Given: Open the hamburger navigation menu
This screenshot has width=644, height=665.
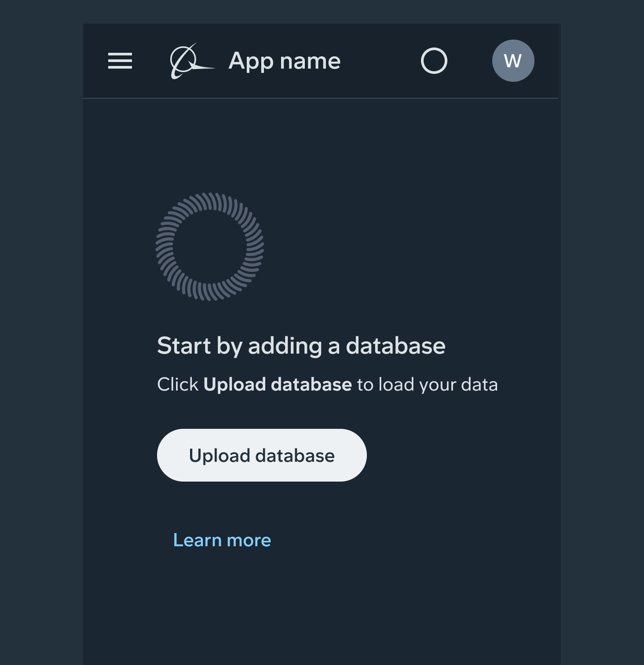Looking at the screenshot, I should 120,61.
